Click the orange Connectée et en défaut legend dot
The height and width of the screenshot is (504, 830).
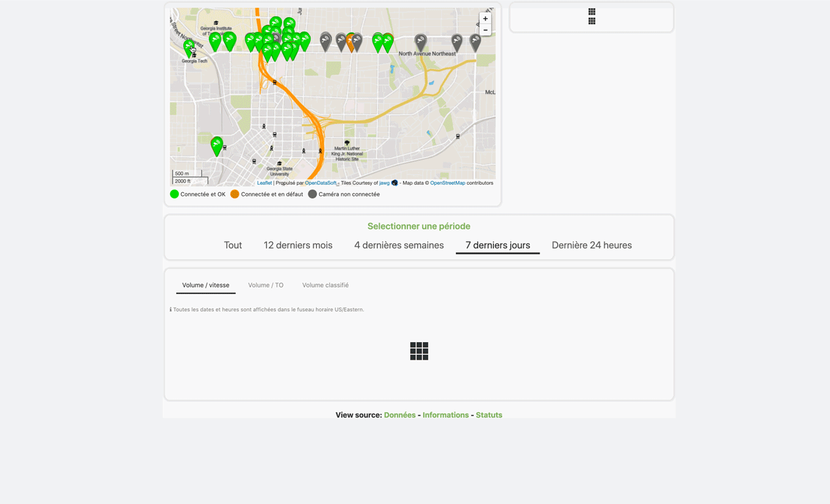tap(234, 194)
